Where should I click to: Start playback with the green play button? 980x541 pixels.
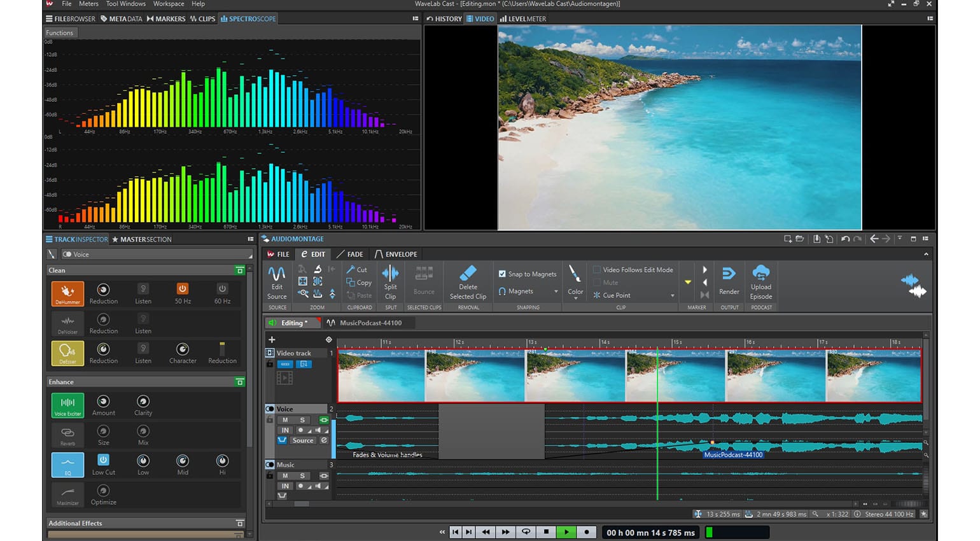[566, 532]
